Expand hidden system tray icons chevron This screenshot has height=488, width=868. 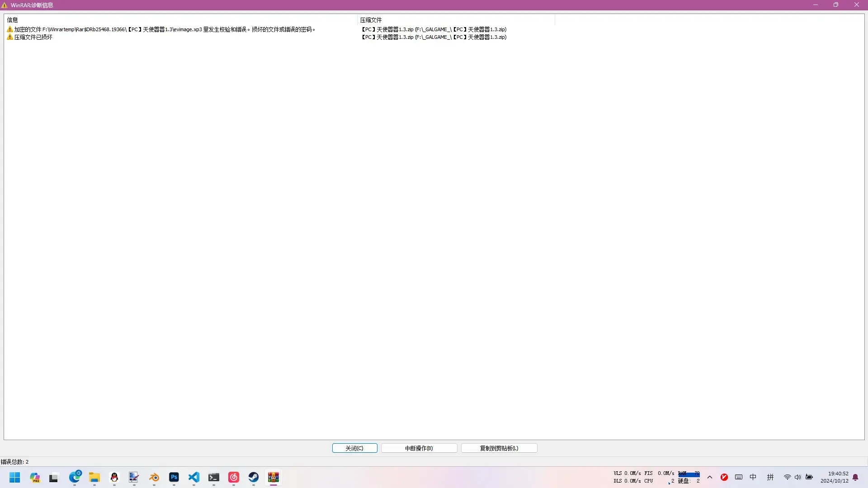point(710,477)
